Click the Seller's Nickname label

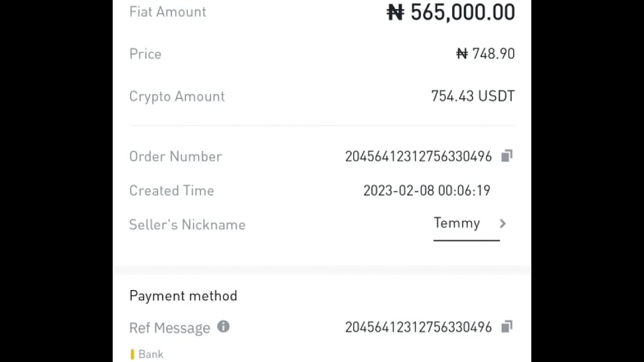click(x=187, y=225)
